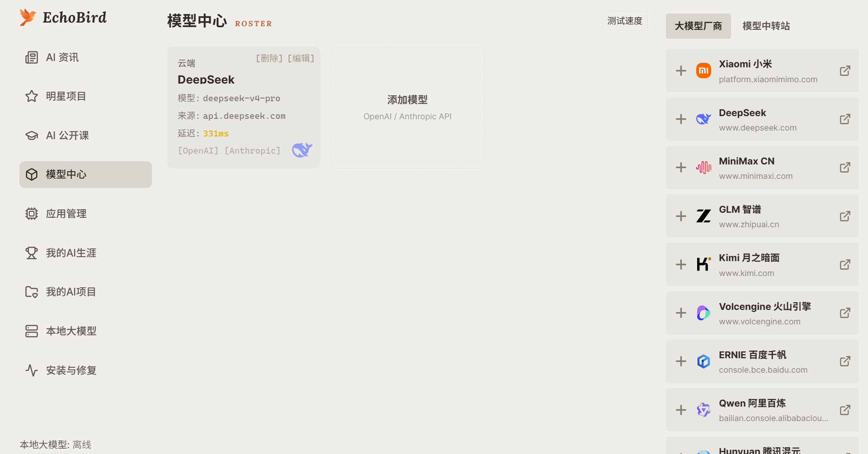
Task: Open MiniMax website external link icon
Action: [x=845, y=168]
